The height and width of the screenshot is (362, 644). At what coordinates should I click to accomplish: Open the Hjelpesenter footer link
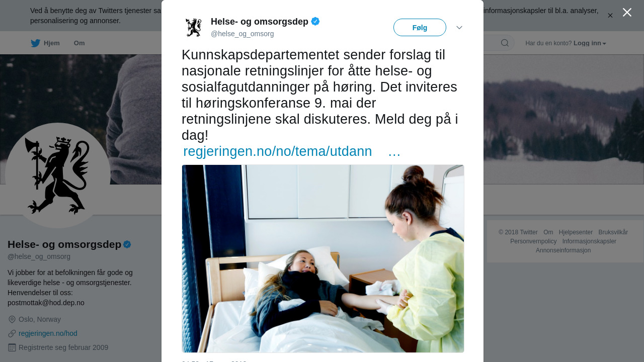(x=576, y=232)
